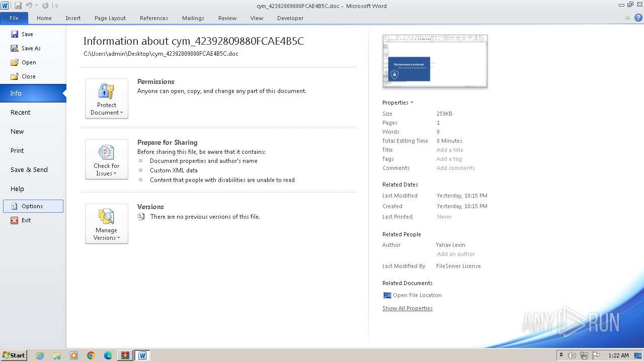Click Save As in the backstage menu
The width and height of the screenshot is (644, 362).
click(26, 48)
